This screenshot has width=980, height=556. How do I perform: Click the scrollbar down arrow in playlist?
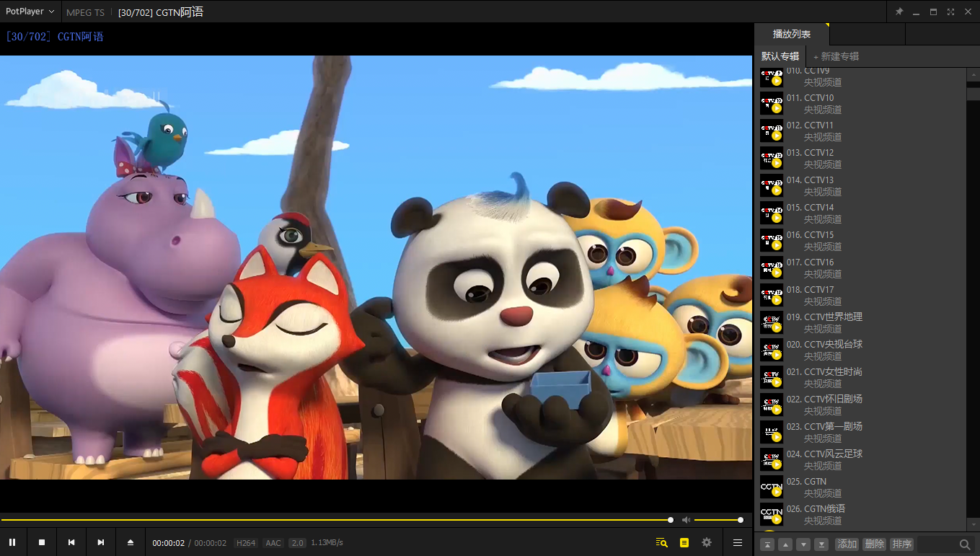[x=974, y=524]
